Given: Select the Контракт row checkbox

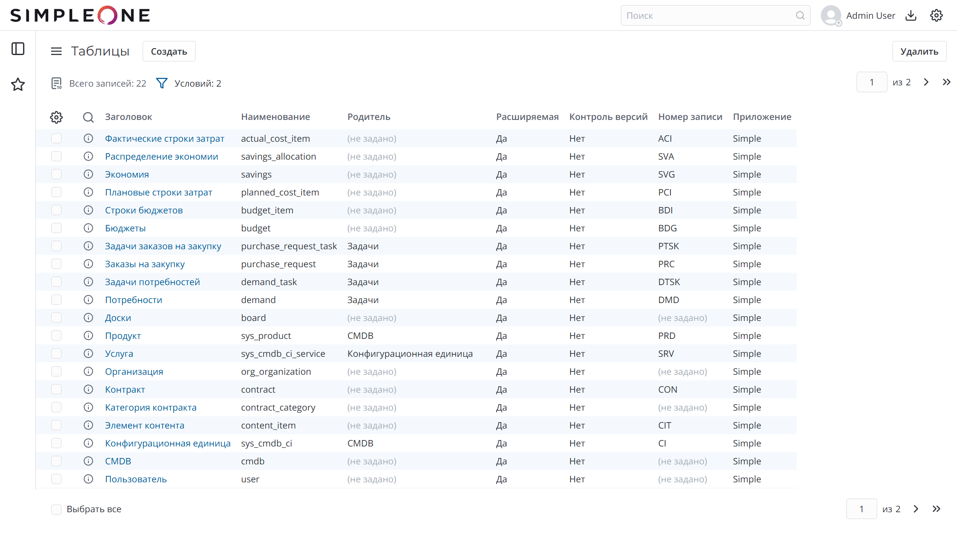Looking at the screenshot, I should pyautogui.click(x=56, y=389).
